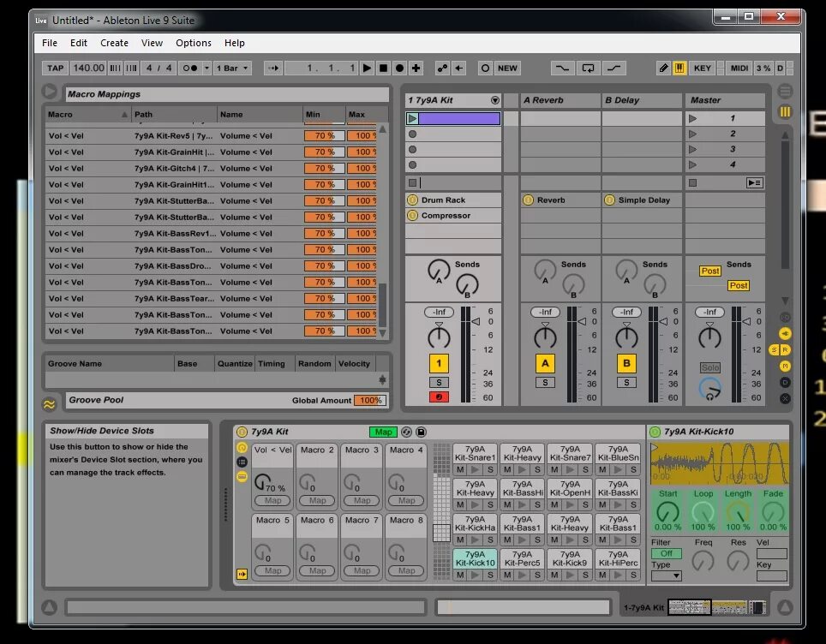The height and width of the screenshot is (644, 826).
Task: Click the hot-swap icon beside the Map button
Action: pyautogui.click(x=406, y=432)
